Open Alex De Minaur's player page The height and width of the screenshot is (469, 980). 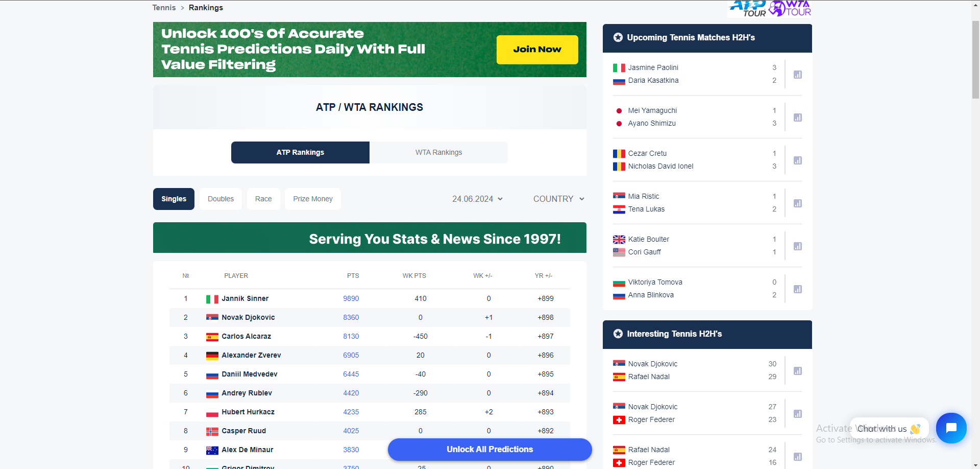(248, 450)
